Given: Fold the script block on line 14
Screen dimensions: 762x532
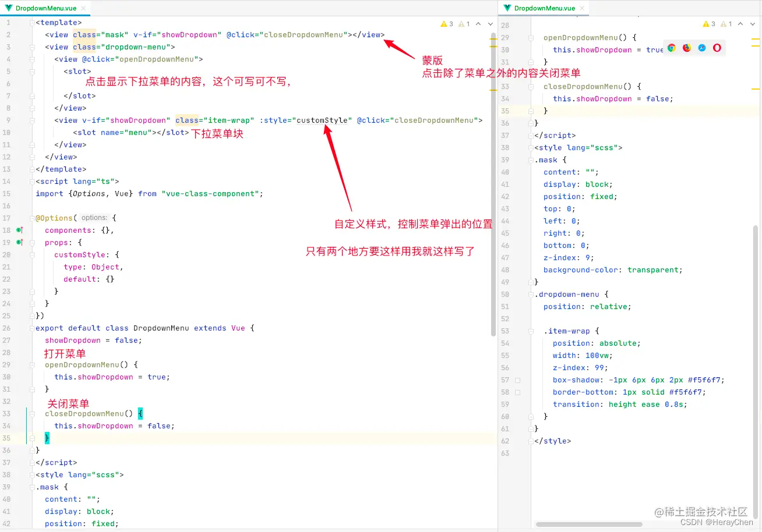Looking at the screenshot, I should [33, 182].
